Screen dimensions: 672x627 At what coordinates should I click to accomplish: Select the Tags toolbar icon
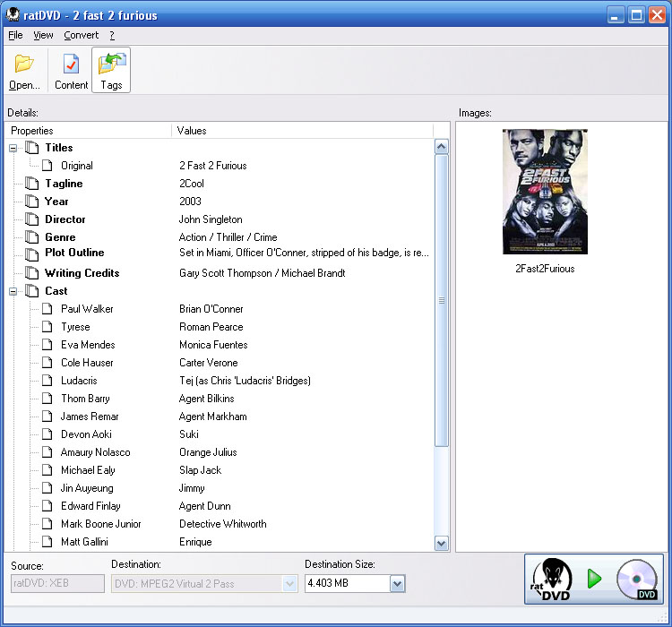(111, 64)
